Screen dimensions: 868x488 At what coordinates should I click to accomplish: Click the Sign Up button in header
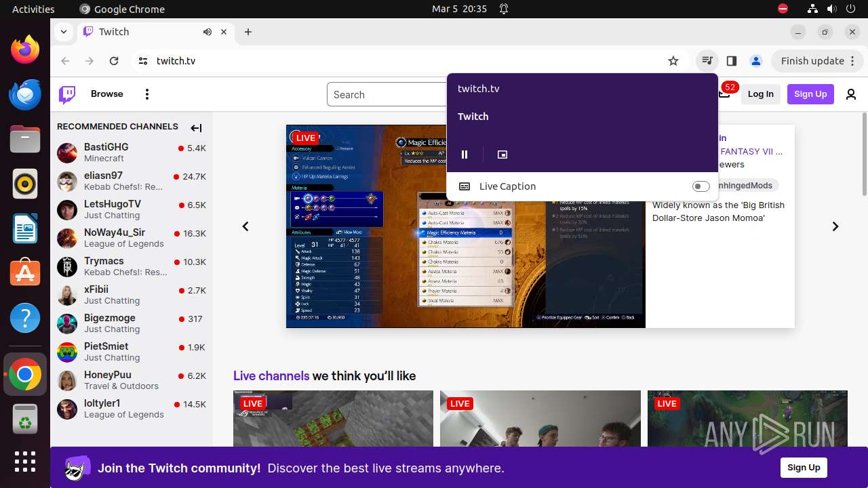[x=810, y=94]
